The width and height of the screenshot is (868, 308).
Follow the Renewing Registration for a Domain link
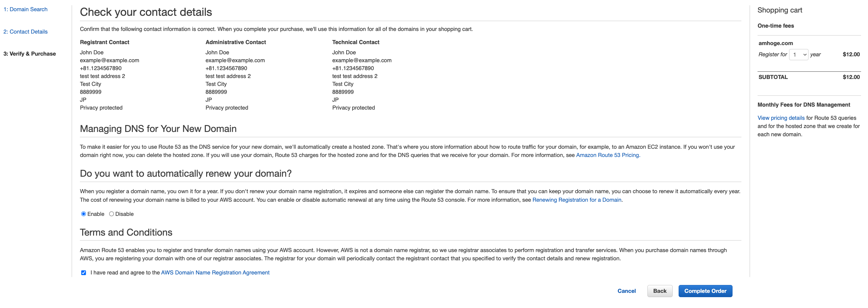(577, 200)
